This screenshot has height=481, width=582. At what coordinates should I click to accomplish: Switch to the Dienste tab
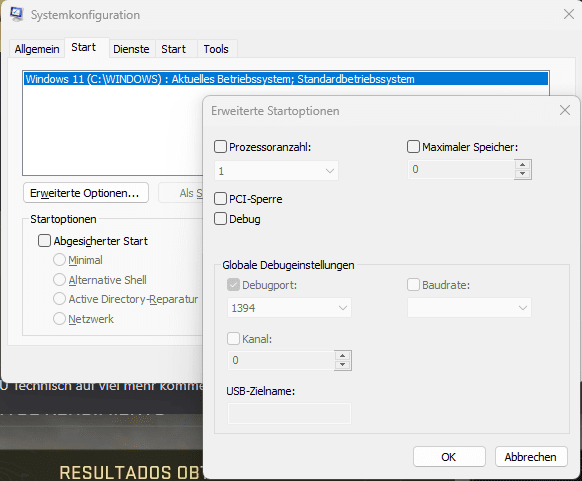click(x=131, y=49)
